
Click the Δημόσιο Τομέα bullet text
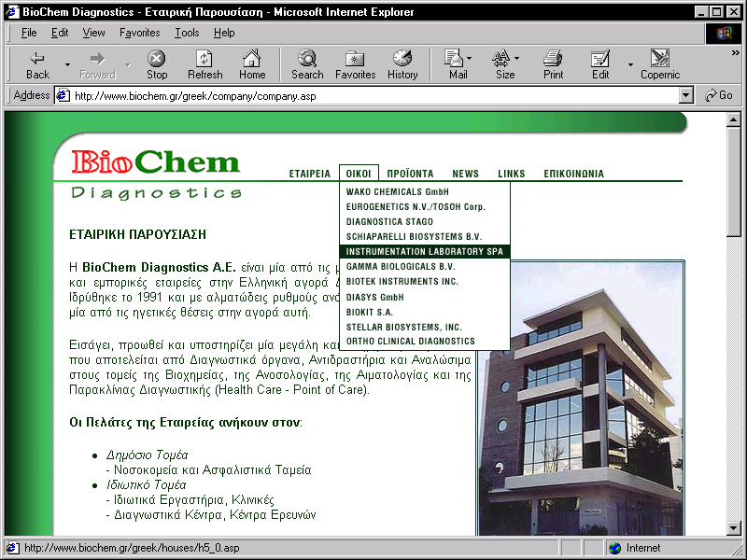click(x=148, y=455)
